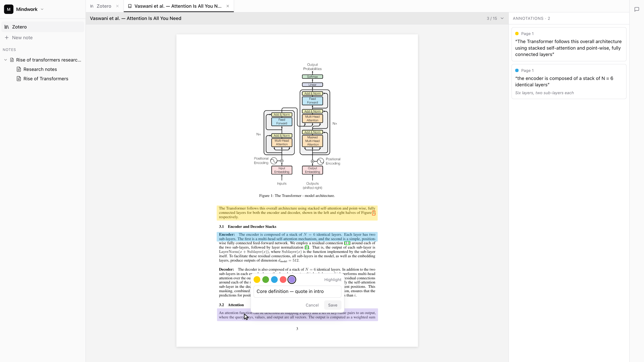644x362 pixels.
Task: Cancel the highlight annotation
Action: (312, 305)
